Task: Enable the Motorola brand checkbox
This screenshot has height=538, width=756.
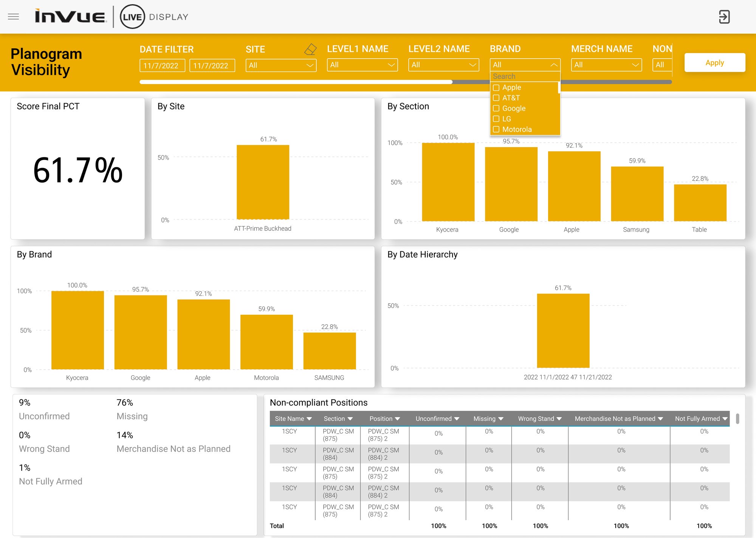Action: 496,129
